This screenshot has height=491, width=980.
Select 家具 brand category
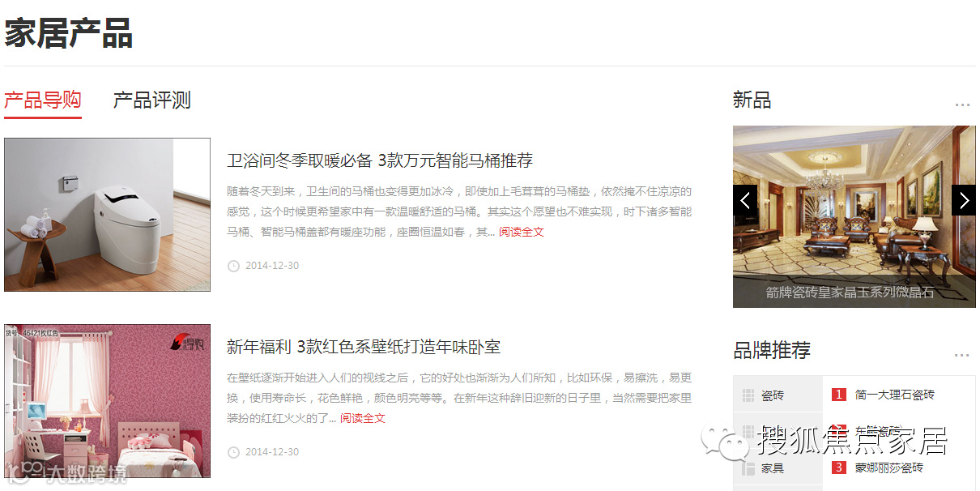[x=778, y=468]
